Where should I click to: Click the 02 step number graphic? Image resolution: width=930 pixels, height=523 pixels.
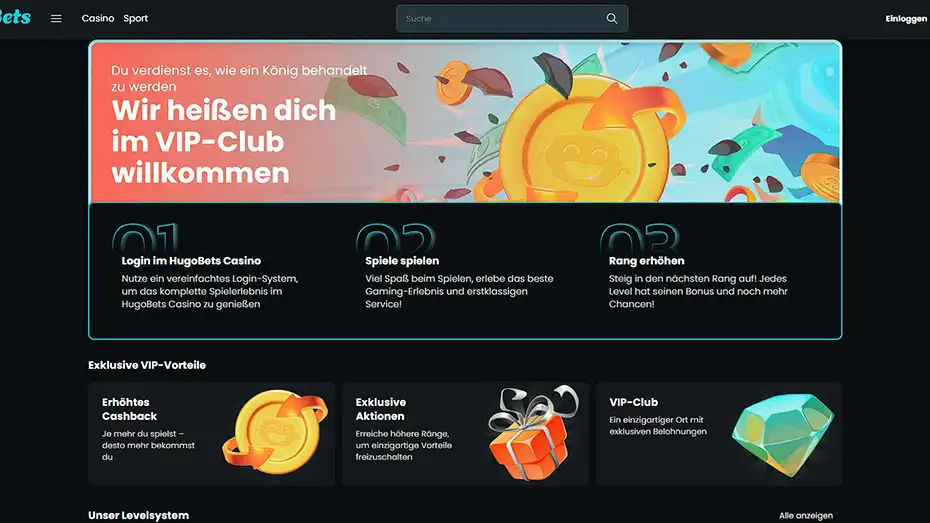(396, 237)
